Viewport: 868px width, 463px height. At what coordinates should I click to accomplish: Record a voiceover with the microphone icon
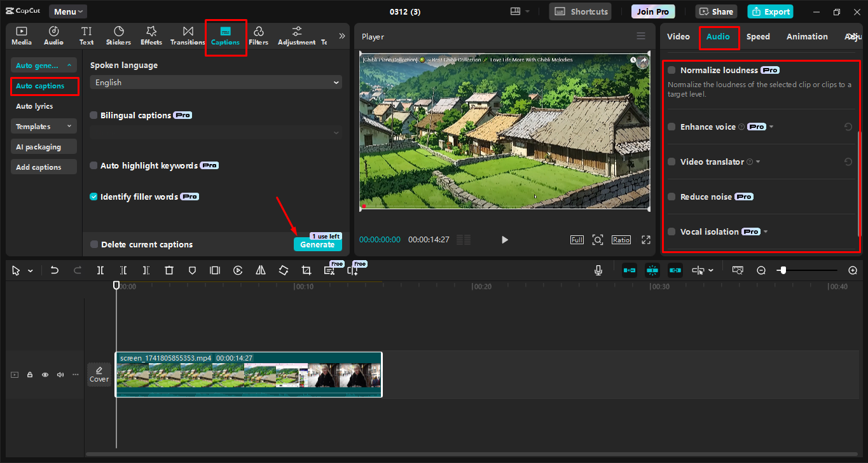(x=598, y=270)
